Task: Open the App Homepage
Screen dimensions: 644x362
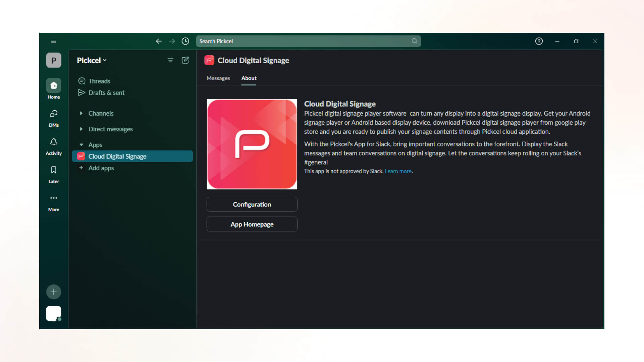Action: (252, 224)
